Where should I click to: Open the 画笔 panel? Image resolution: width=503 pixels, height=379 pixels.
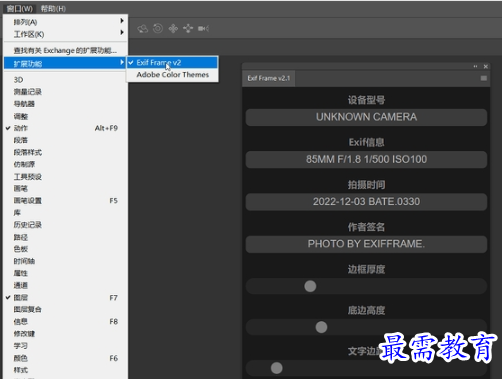(x=66, y=189)
